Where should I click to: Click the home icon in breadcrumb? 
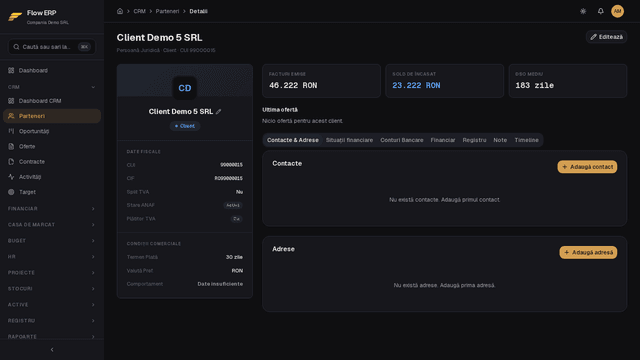[x=120, y=11]
